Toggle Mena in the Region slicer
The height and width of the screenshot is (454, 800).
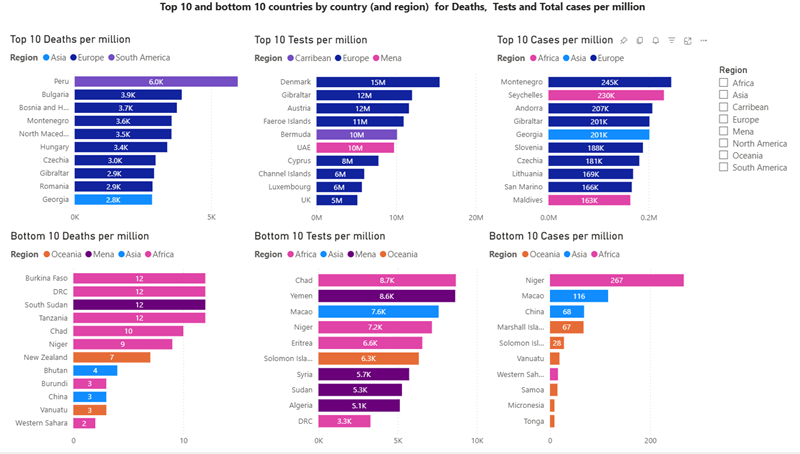pyautogui.click(x=723, y=131)
